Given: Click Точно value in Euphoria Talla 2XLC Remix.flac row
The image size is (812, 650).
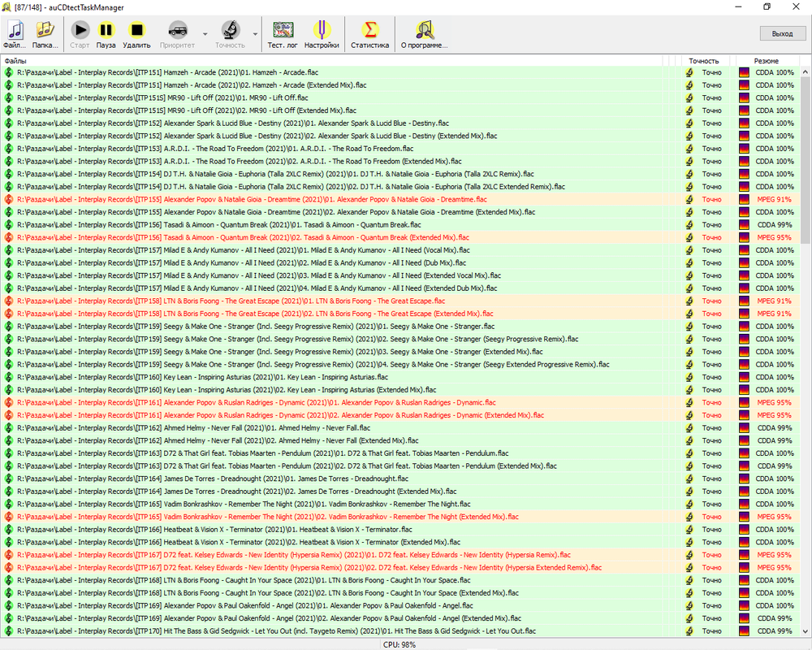Looking at the screenshot, I should 712,174.
